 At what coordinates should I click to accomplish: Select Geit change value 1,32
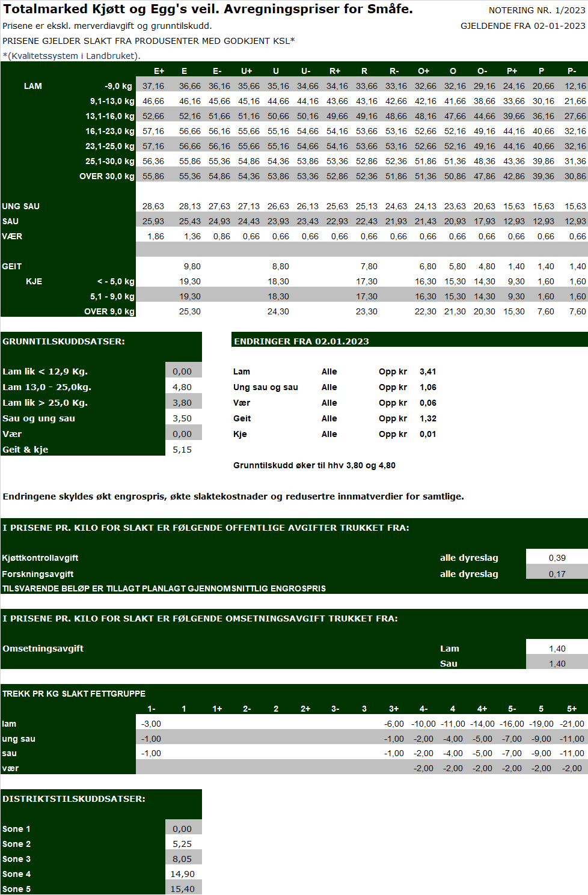click(x=428, y=418)
